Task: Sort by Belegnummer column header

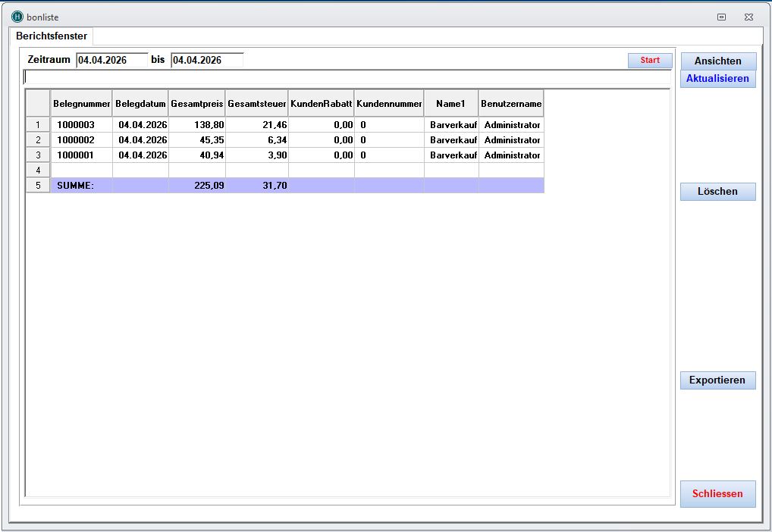Action: [81, 103]
